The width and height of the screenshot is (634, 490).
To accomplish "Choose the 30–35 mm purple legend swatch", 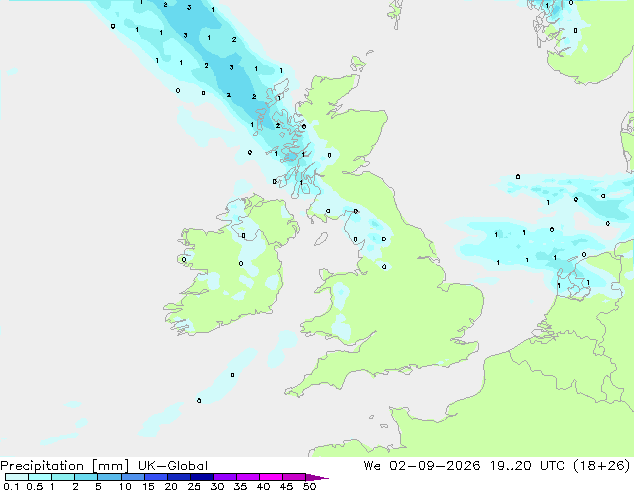I will pos(224,477).
